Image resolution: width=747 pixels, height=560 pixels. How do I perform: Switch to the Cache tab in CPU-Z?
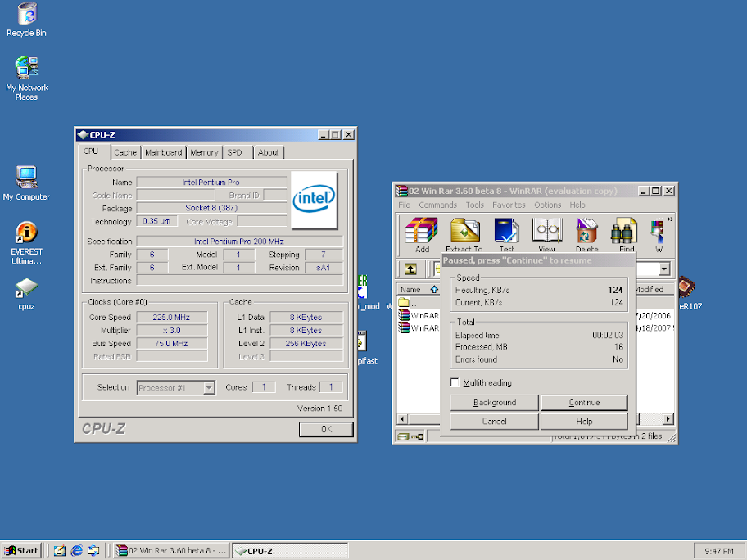(125, 152)
